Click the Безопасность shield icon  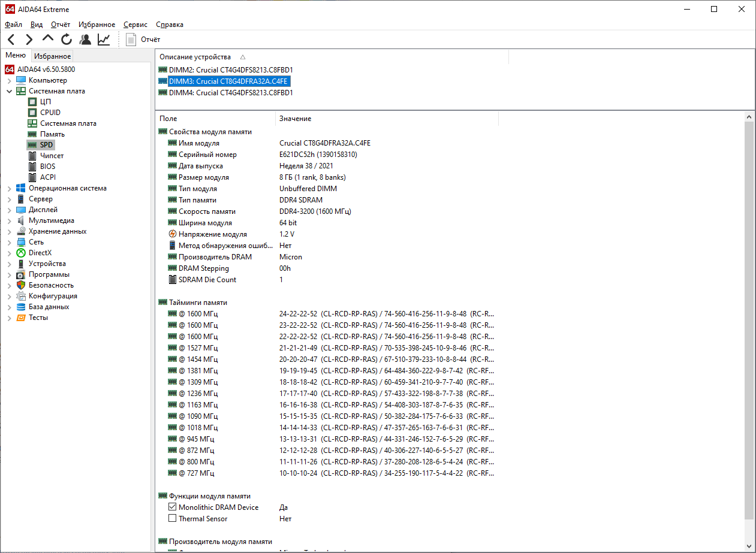coord(21,285)
